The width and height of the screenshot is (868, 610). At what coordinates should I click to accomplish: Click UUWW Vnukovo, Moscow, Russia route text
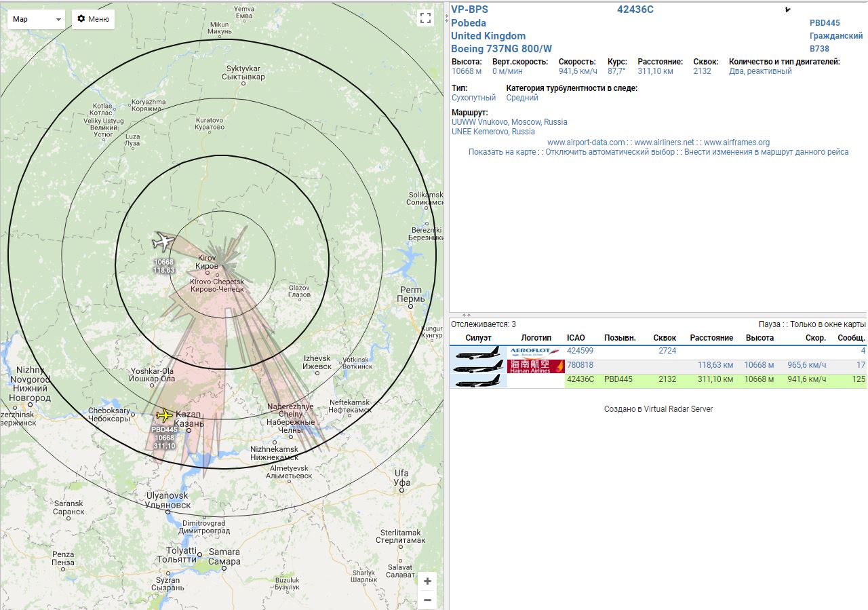(x=509, y=122)
